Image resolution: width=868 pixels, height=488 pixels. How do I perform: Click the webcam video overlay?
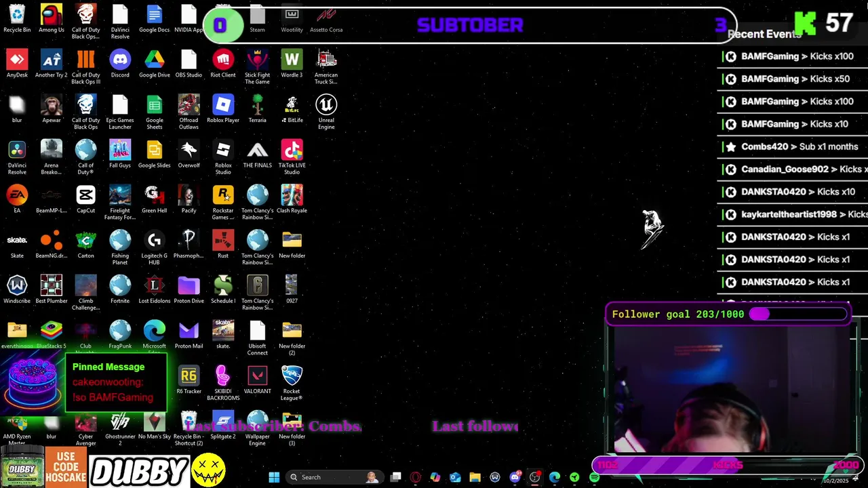coord(733,390)
